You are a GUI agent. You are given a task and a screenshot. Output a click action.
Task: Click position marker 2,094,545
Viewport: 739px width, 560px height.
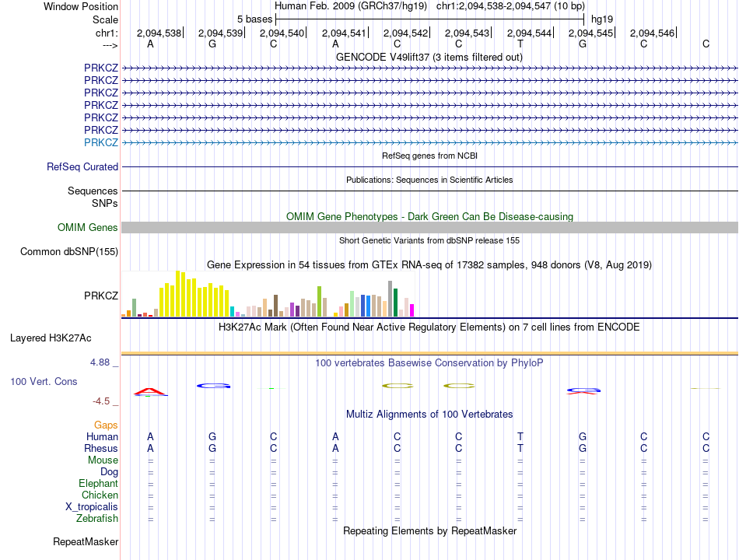click(591, 33)
